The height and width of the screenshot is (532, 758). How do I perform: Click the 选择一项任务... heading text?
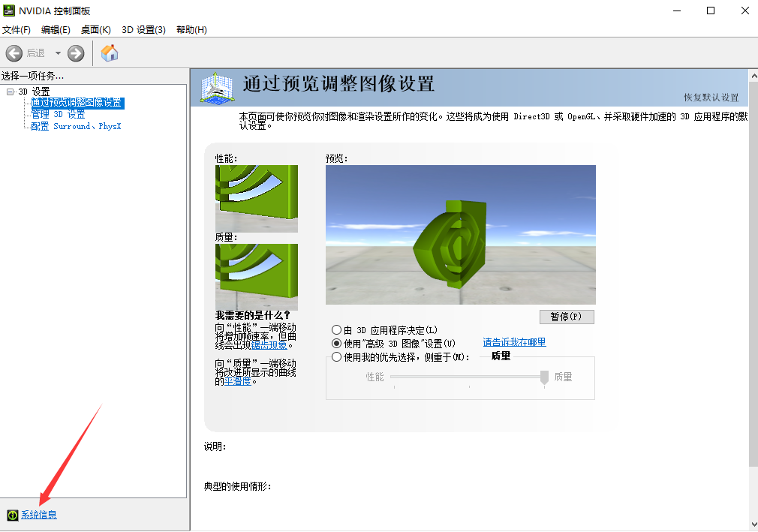[x=32, y=76]
